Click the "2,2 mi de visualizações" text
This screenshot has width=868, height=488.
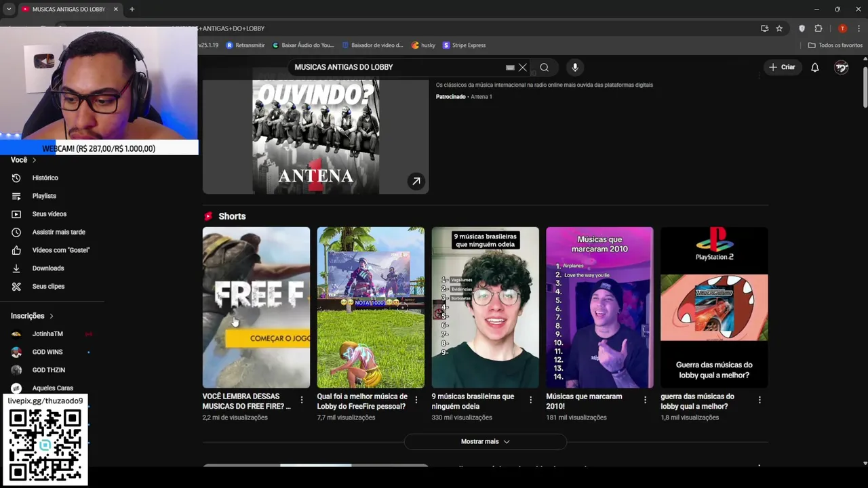click(x=235, y=418)
